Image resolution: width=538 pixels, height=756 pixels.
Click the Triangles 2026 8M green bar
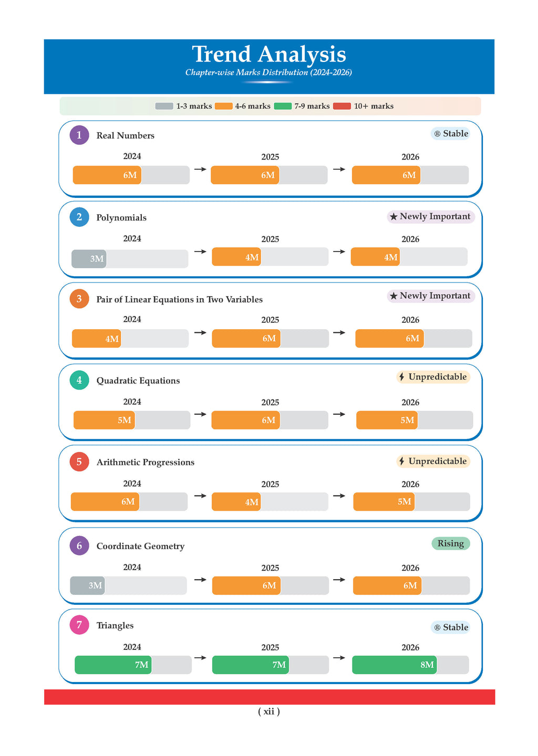coord(394,665)
